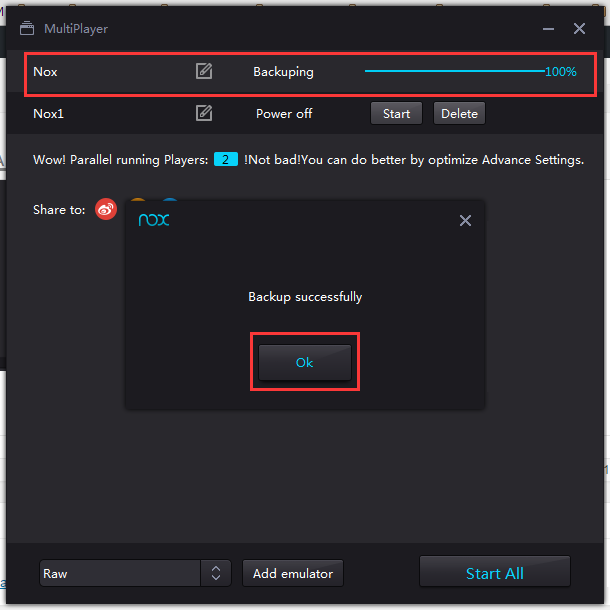Select the Nox emulator name
Image resolution: width=610 pixels, height=610 pixels.
click(x=45, y=72)
